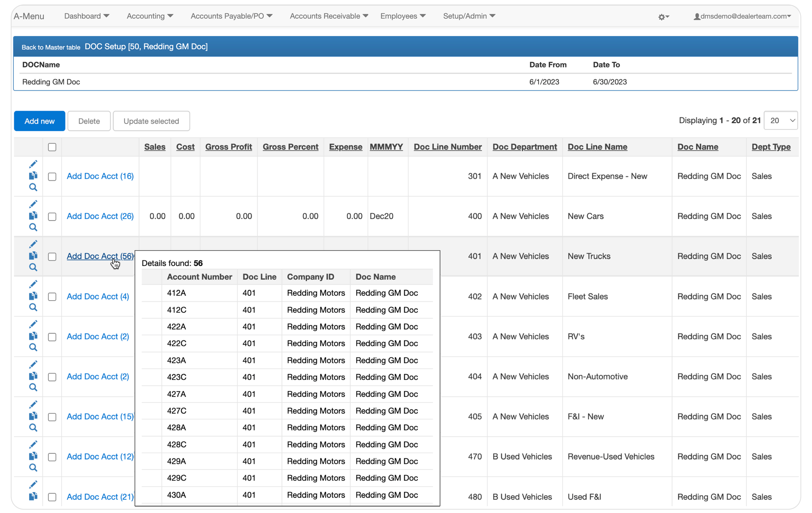Click the copy icon for RV's row
This screenshot has width=812, height=513.
33,336
